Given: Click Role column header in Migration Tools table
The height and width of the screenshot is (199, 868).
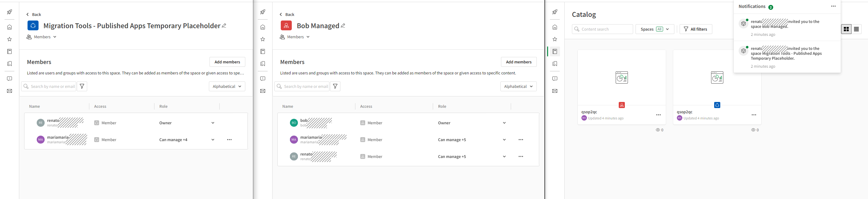Looking at the screenshot, I should click(163, 106).
